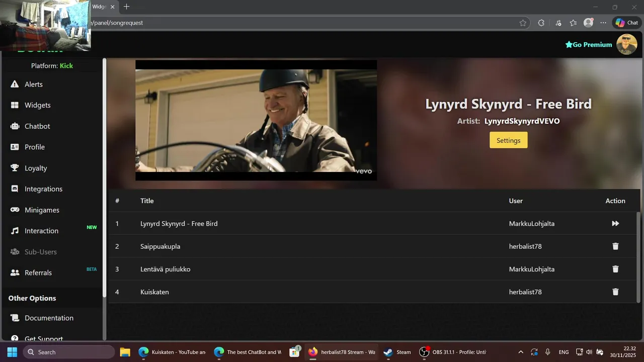Click the Minigames gamepad icon
This screenshot has width=644, height=362.
15,210
